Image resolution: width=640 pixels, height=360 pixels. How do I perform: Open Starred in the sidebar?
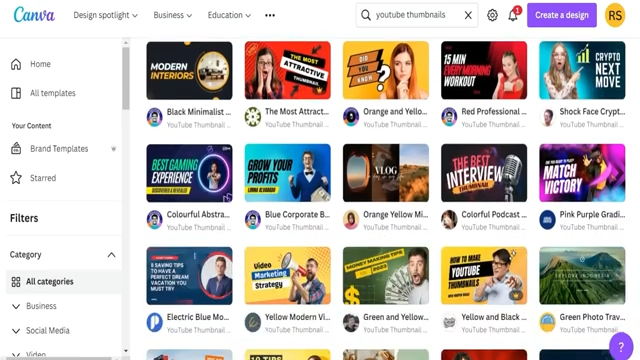(x=43, y=178)
